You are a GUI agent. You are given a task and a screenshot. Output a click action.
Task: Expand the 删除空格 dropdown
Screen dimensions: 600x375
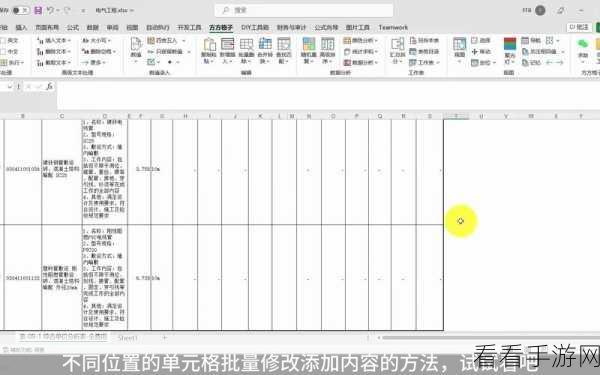click(99, 51)
